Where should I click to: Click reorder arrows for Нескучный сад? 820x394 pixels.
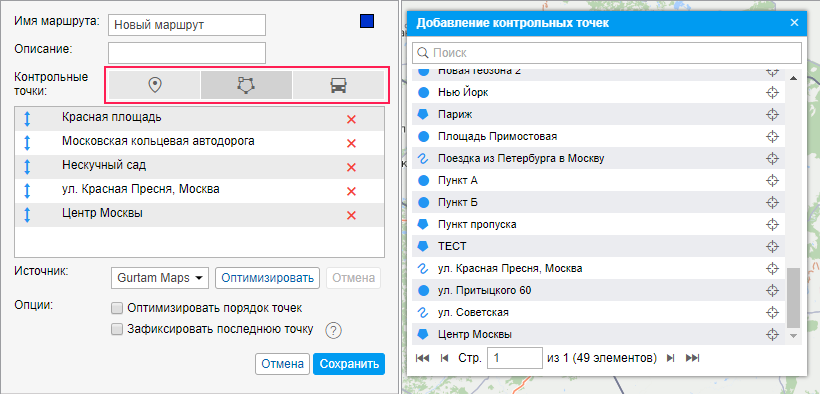[27, 167]
